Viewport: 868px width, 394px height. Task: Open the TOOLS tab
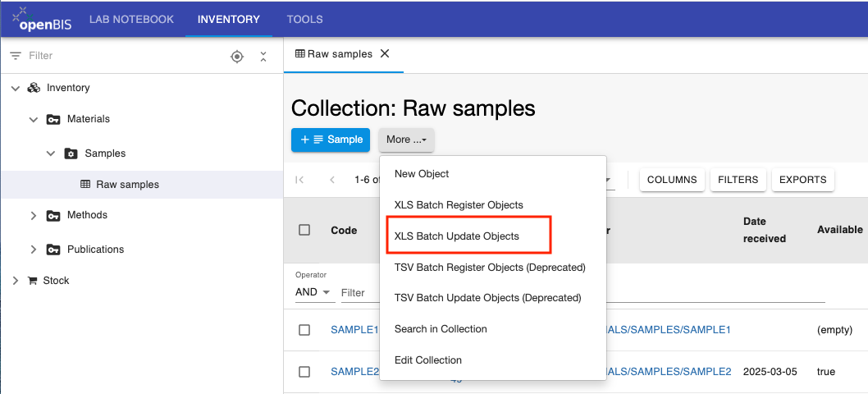304,20
